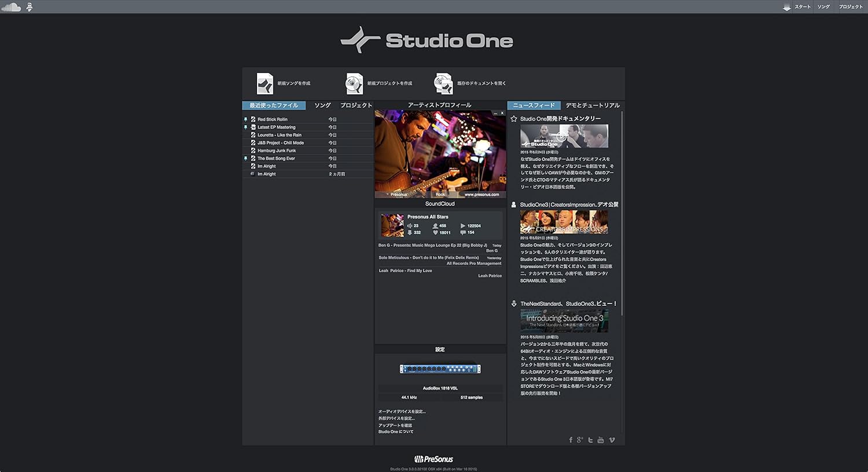This screenshot has width=868, height=472.
Task: Open the SoundCloud cloud icon in top bar
Action: 12,7
